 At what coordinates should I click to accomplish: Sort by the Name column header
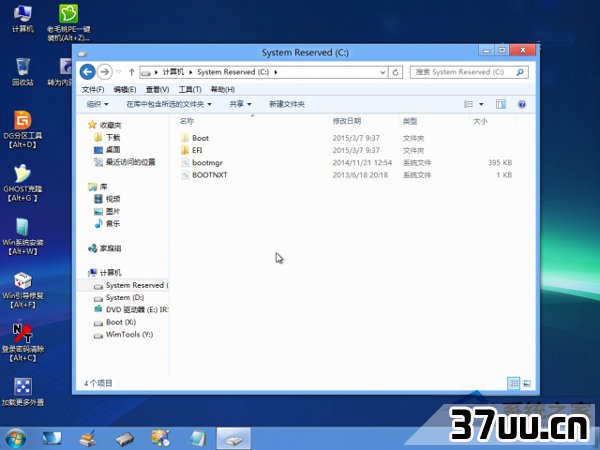click(x=187, y=121)
